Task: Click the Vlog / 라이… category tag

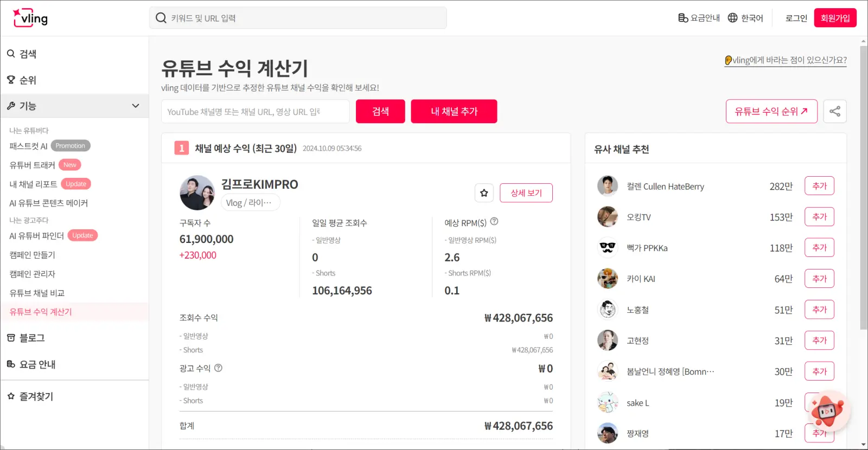Action: tap(250, 202)
